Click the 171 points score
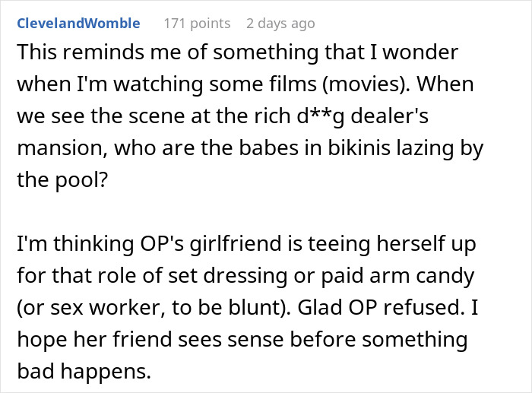Viewport: 532px width, 393px height. pos(197,24)
